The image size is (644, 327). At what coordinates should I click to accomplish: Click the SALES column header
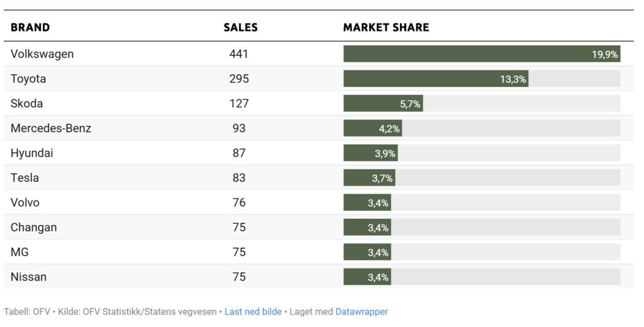point(240,28)
